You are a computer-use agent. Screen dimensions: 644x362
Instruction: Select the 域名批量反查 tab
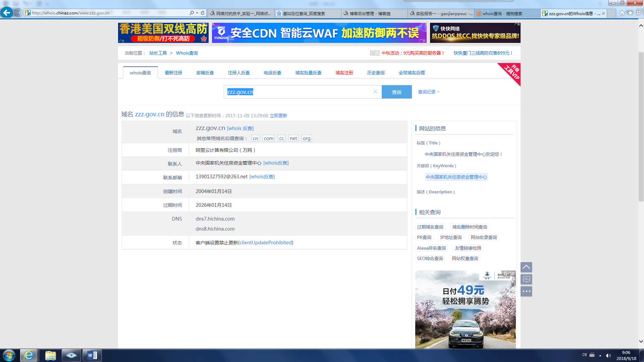click(x=308, y=73)
